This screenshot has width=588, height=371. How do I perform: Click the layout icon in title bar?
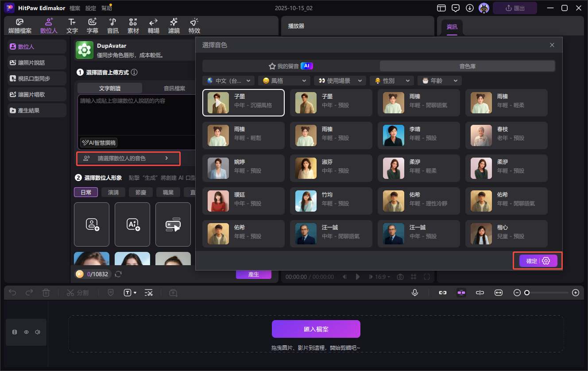[441, 8]
